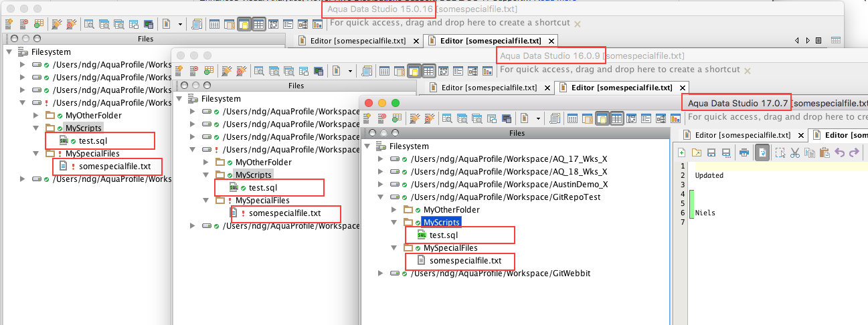Close bold Editor tab in 16.0.9 window
Image resolution: width=868 pixels, height=325 pixels.
pyautogui.click(x=682, y=87)
